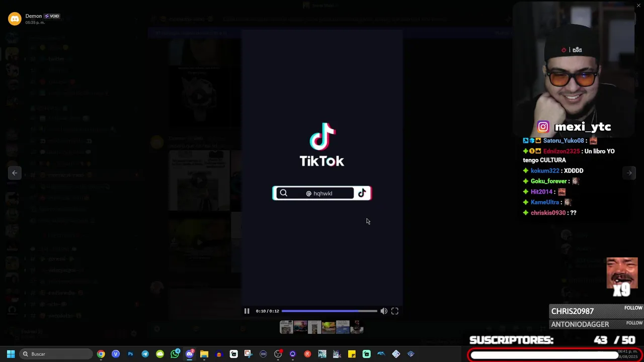Seek along the video progress bar
This screenshot has height=362, width=644.
[x=329, y=311]
